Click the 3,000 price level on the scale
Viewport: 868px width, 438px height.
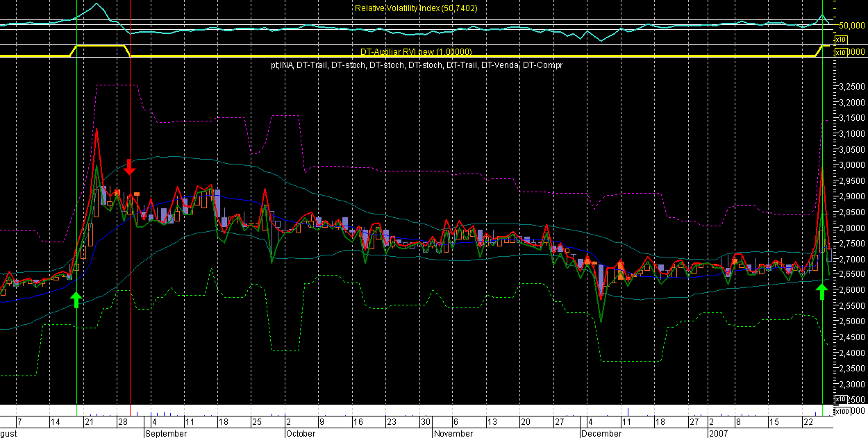coord(851,165)
